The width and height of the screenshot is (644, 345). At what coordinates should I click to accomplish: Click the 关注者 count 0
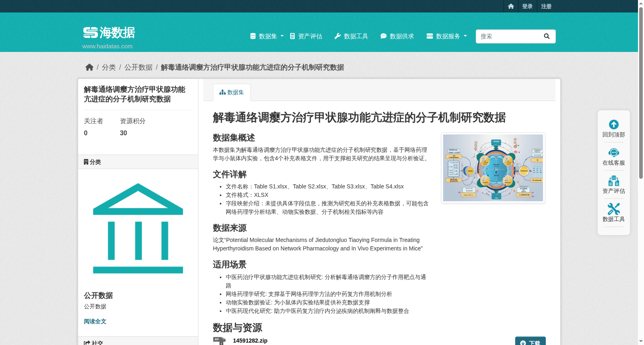[86, 133]
